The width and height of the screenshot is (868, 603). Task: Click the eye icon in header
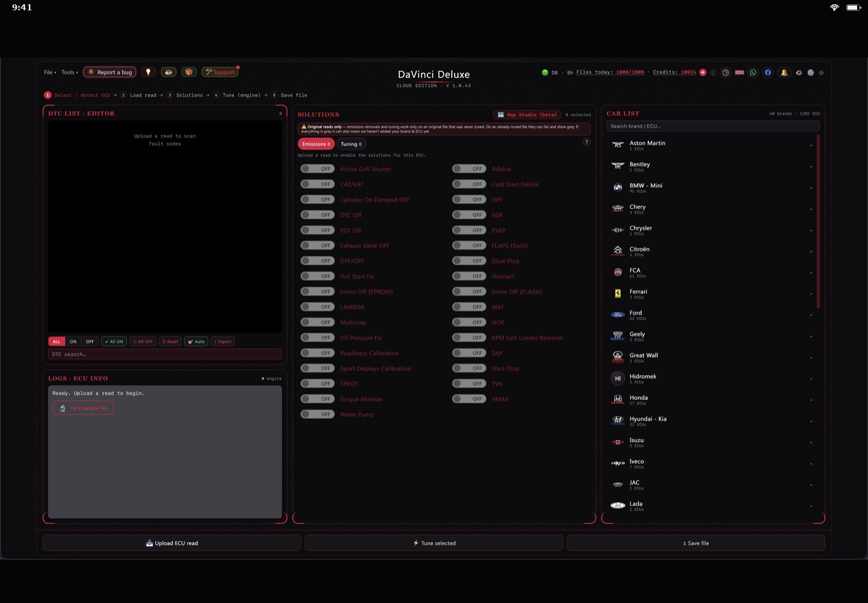[799, 73]
